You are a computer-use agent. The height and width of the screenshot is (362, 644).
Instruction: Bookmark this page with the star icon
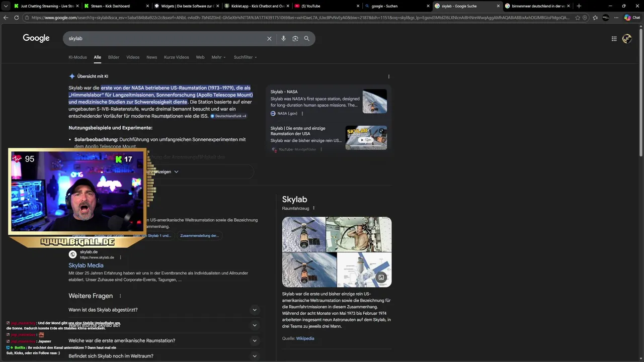[x=578, y=18]
